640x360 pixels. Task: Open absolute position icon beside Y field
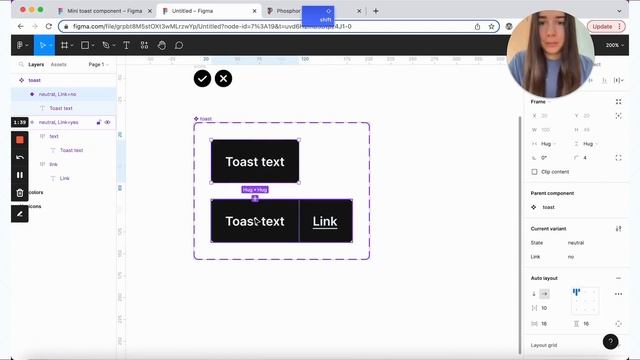(x=618, y=116)
